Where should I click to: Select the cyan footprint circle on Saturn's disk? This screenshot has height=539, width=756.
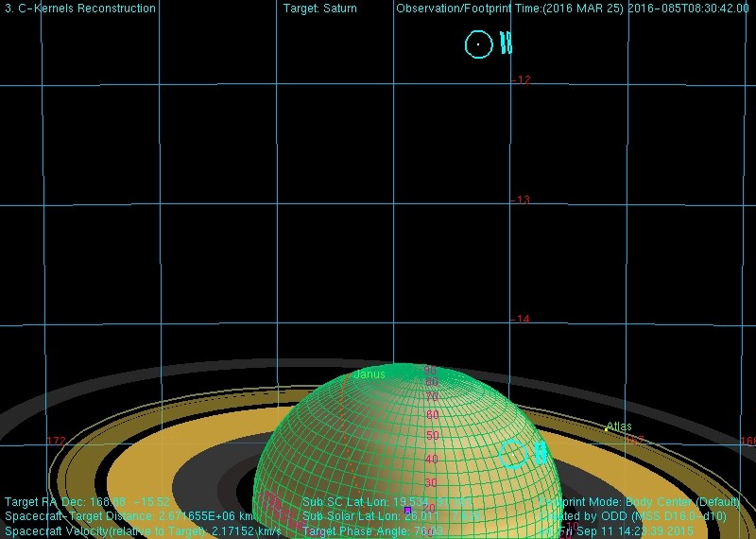tap(513, 454)
